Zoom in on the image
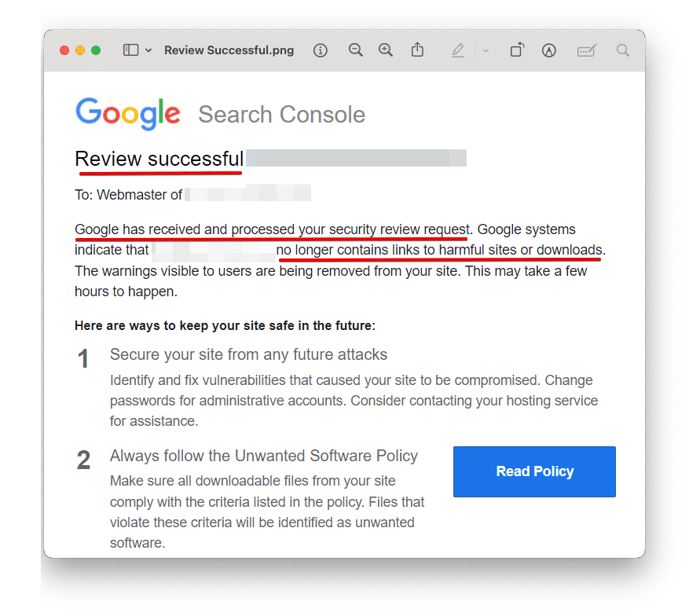The width and height of the screenshot is (689, 616). point(386,50)
